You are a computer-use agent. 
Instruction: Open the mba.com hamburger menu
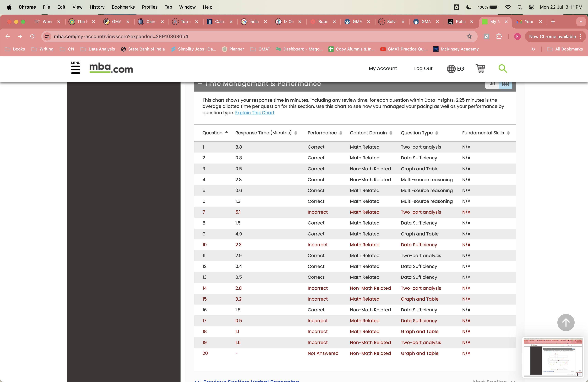point(76,69)
